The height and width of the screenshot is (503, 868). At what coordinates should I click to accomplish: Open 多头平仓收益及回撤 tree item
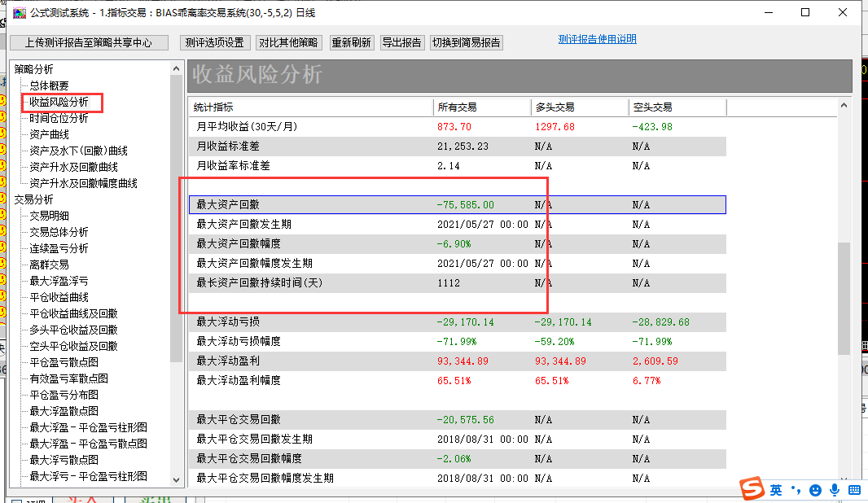click(73, 330)
